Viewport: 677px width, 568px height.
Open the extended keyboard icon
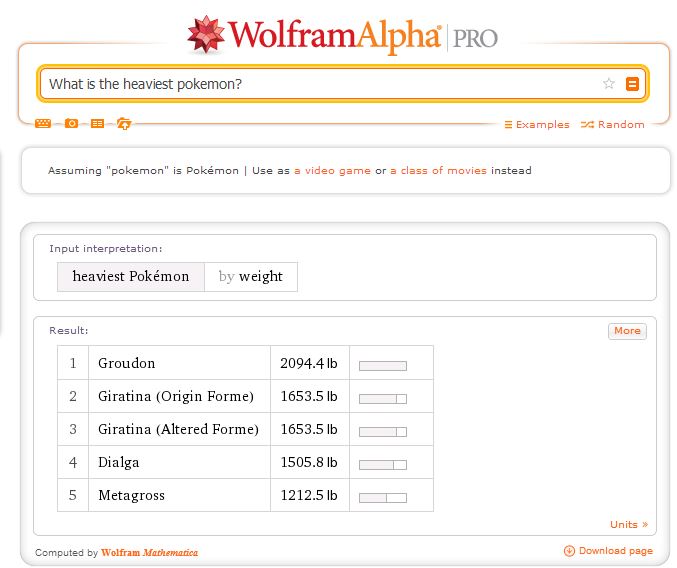pos(43,124)
